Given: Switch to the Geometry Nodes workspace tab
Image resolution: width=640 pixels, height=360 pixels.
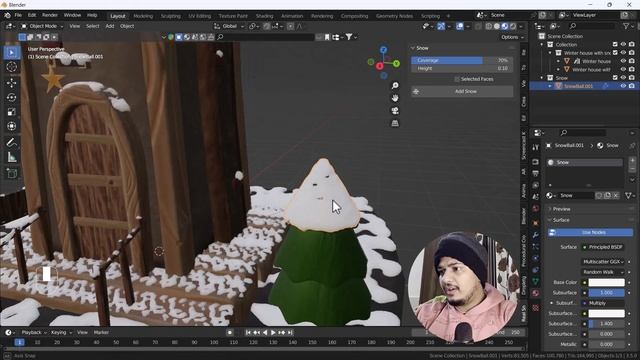Looking at the screenshot, I should click(394, 16).
